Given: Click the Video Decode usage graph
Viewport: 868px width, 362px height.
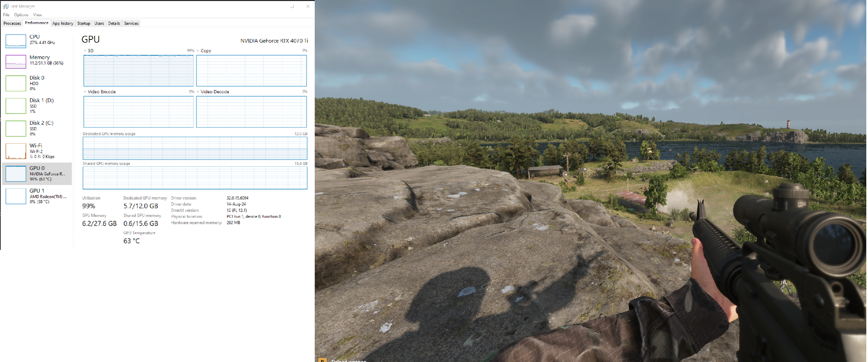Looking at the screenshot, I should coord(252,112).
